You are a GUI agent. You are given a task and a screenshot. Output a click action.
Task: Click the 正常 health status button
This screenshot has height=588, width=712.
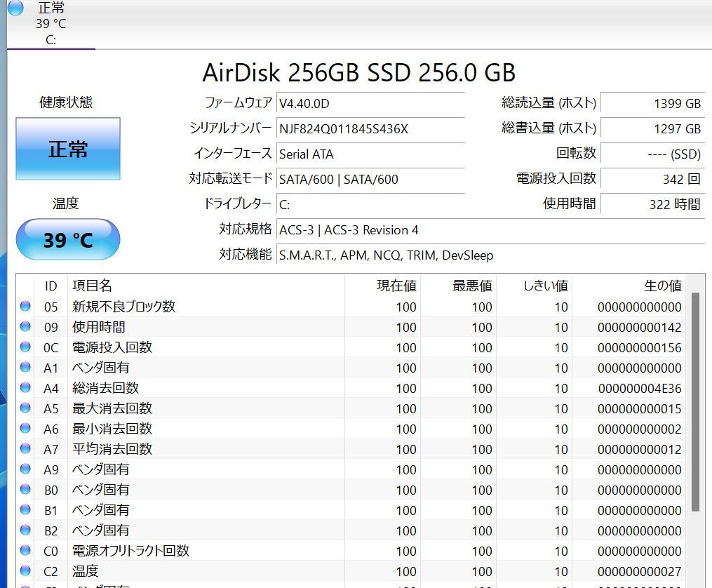click(x=68, y=149)
